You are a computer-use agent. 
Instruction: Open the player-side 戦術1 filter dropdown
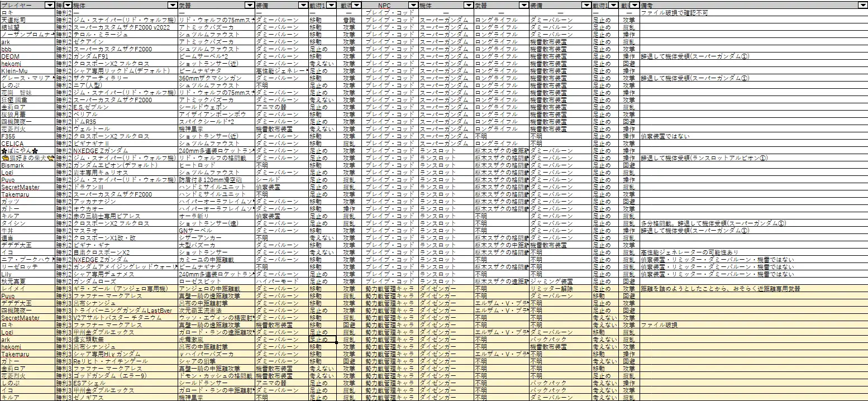coord(331,4)
